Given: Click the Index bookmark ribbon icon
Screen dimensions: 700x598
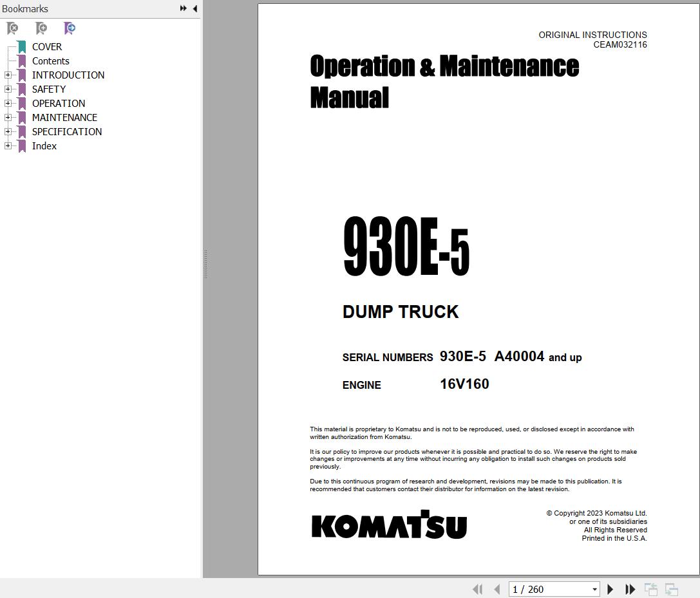Looking at the screenshot, I should coord(22,146).
